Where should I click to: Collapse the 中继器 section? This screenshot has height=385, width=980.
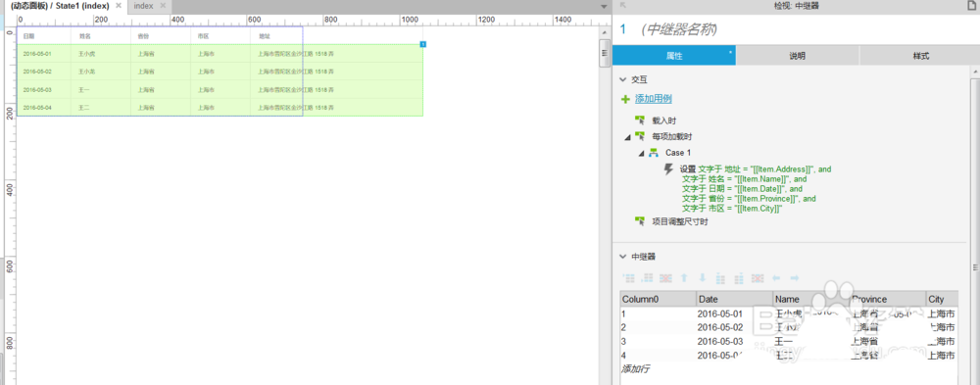click(x=622, y=257)
